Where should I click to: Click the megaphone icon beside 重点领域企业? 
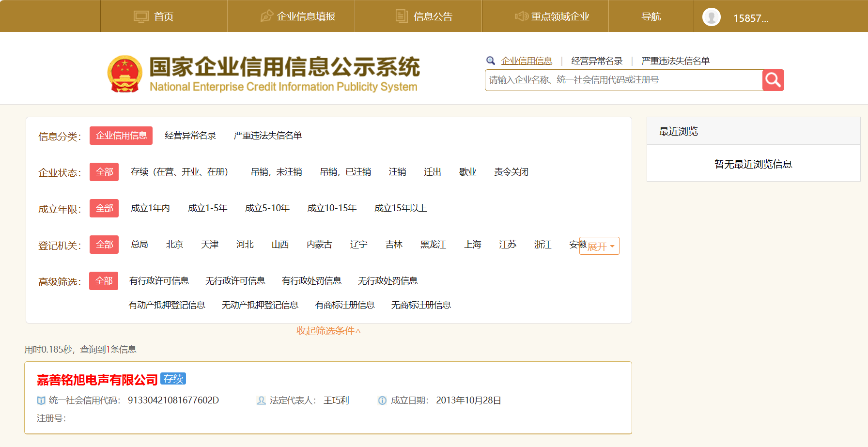coord(521,16)
